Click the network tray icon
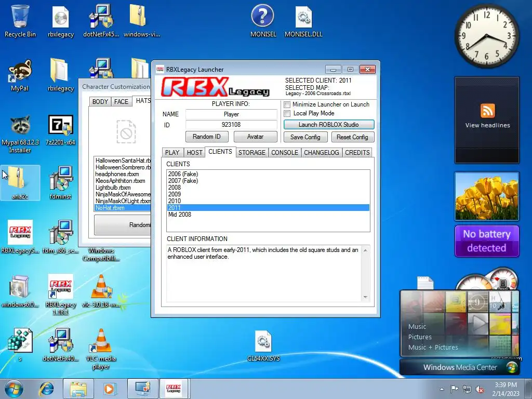 pos(467,389)
